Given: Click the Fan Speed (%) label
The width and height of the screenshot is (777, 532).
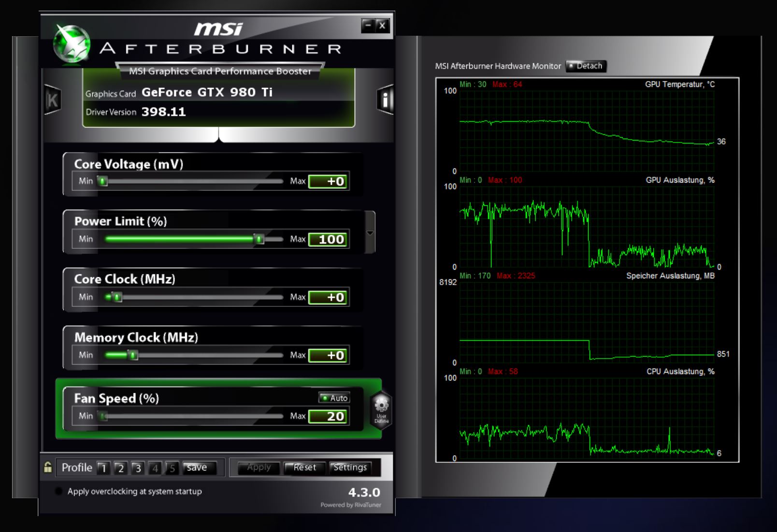Looking at the screenshot, I should click(116, 399).
